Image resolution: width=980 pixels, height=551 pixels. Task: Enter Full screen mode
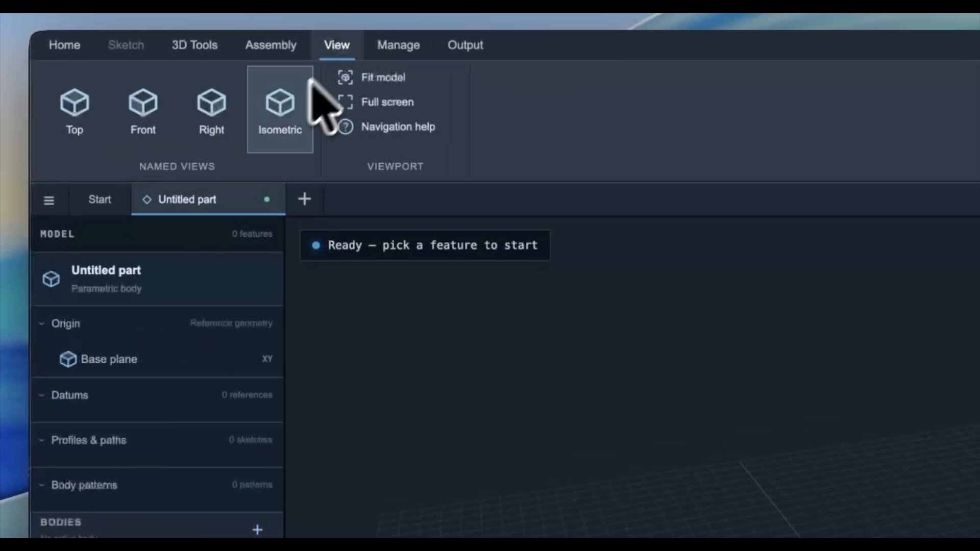[x=376, y=102]
